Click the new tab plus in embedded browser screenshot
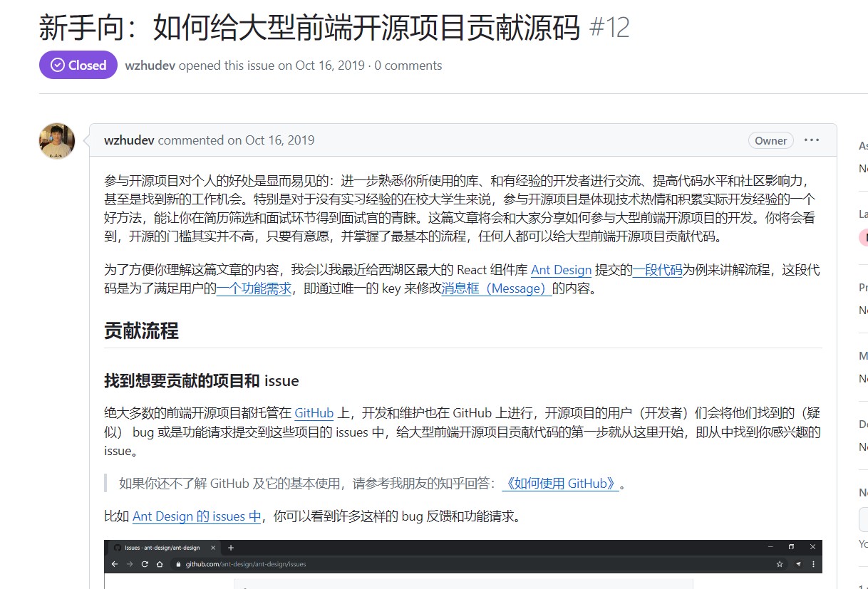Screen dimensions: 868x589 tap(231, 548)
